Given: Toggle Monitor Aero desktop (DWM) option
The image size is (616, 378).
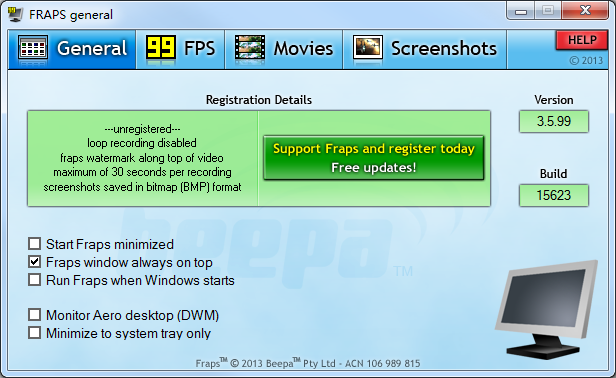Looking at the screenshot, I should [35, 314].
